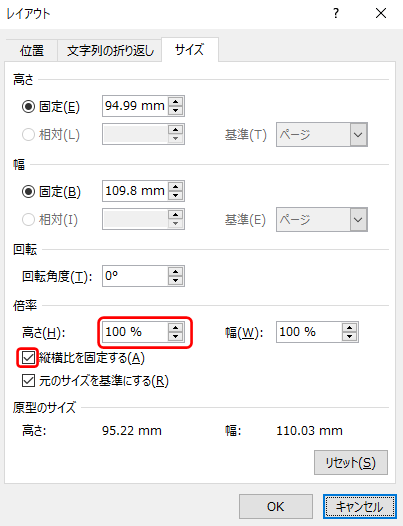Viewport: 403px width, 526px height.
Task: Cancel the dialog with キャンセル button
Action: pos(360,506)
